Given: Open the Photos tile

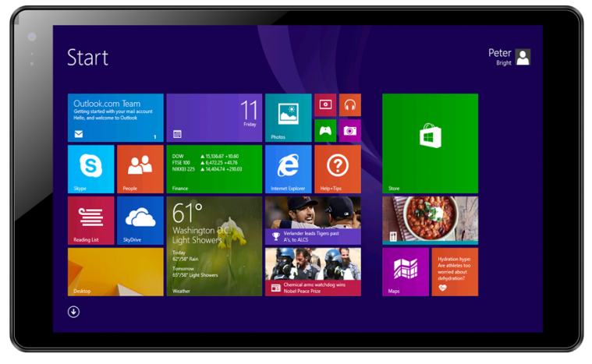Looking at the screenshot, I should (x=288, y=118).
